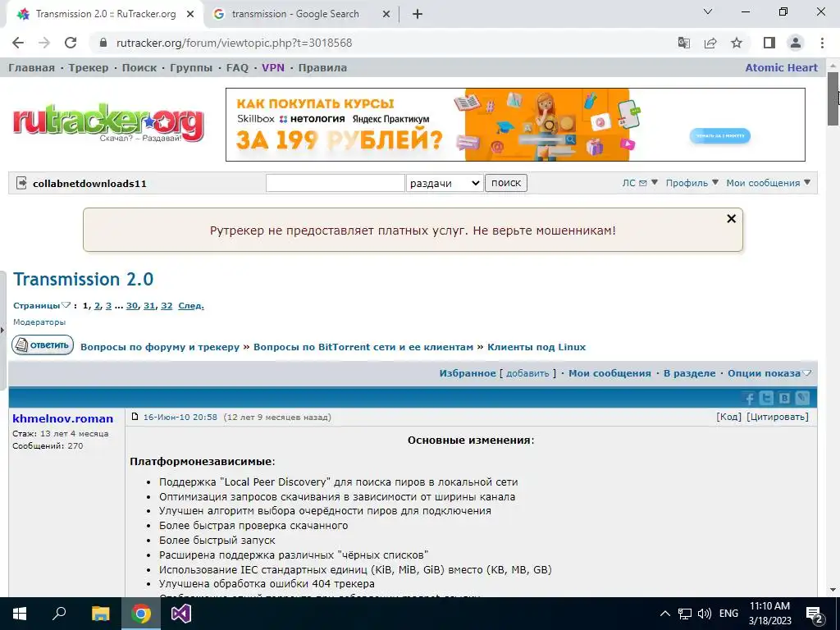Open Главная in top menu
This screenshot has height=630, width=840.
[x=32, y=68]
